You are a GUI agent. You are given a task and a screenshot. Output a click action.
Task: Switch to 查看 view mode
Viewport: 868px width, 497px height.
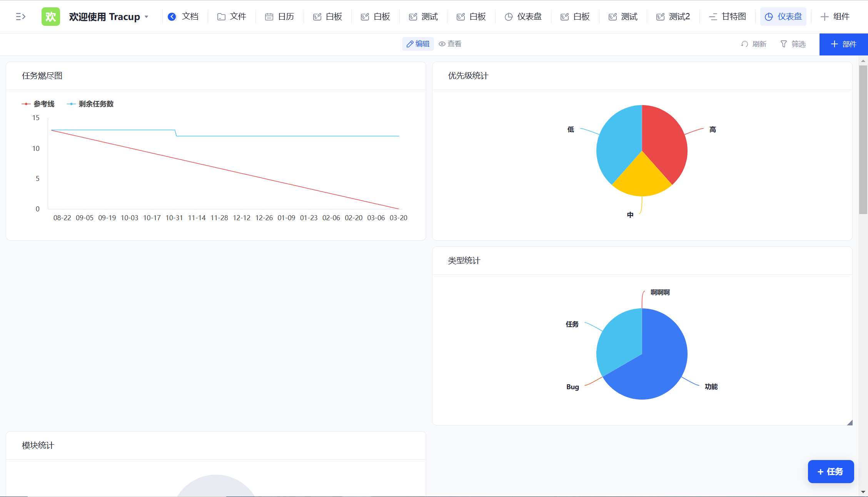click(x=450, y=44)
